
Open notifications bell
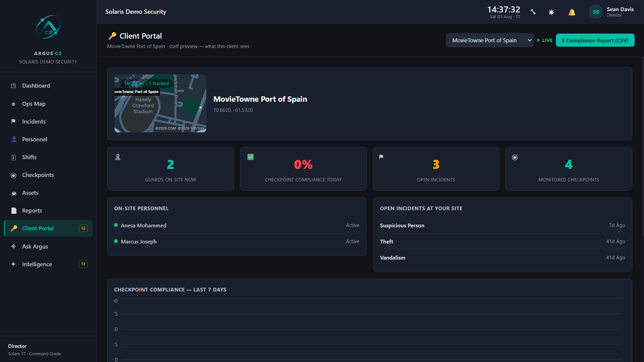pyautogui.click(x=572, y=12)
